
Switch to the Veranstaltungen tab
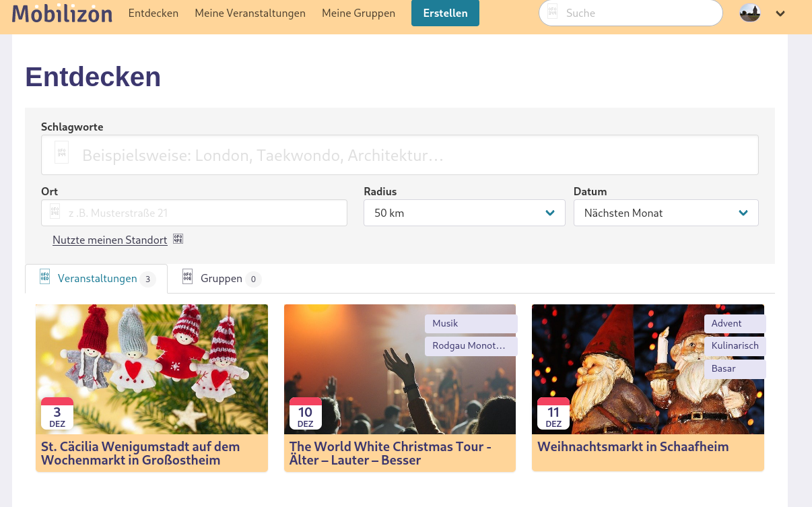pyautogui.click(x=96, y=279)
